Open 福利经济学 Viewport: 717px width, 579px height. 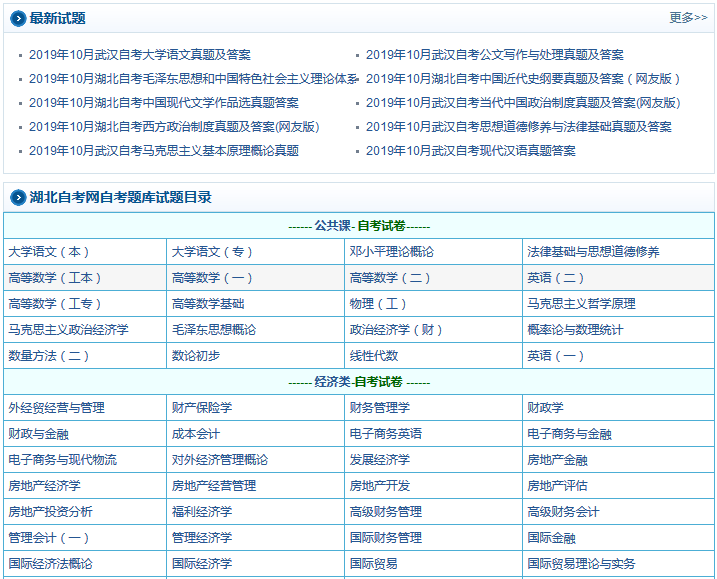click(x=202, y=512)
